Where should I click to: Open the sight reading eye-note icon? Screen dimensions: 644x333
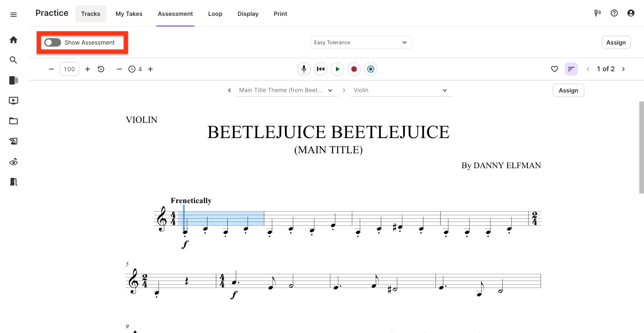[x=13, y=162]
